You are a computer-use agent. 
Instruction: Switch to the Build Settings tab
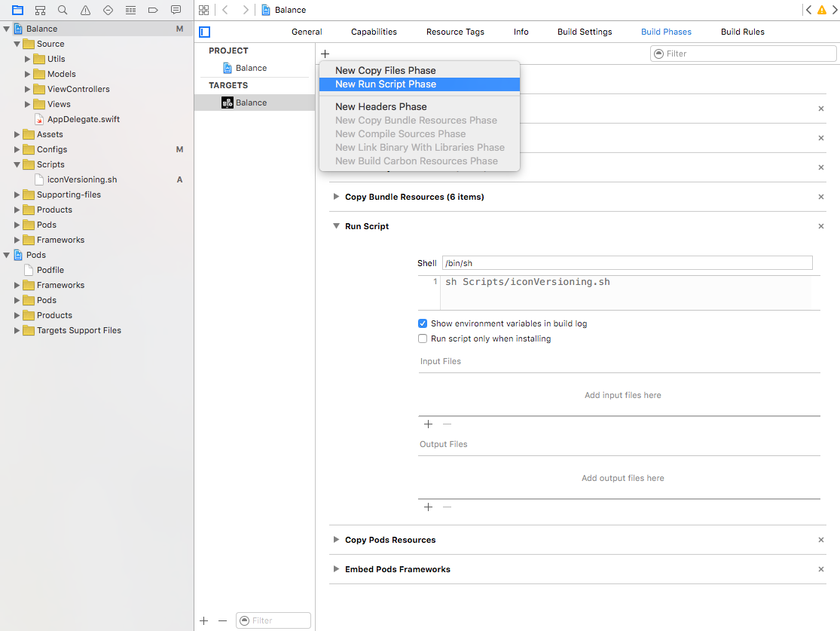tap(585, 32)
